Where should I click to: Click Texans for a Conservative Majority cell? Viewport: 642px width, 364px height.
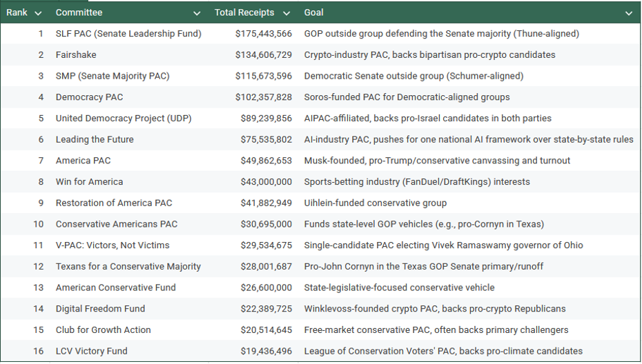click(129, 267)
